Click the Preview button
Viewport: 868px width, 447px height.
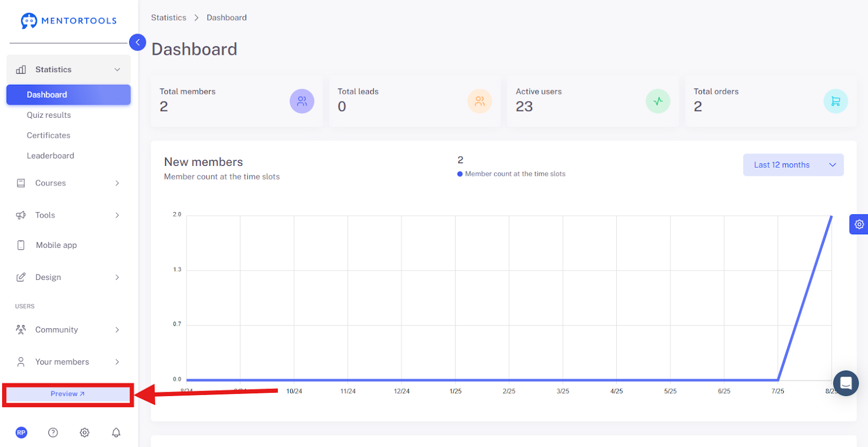[x=68, y=394]
